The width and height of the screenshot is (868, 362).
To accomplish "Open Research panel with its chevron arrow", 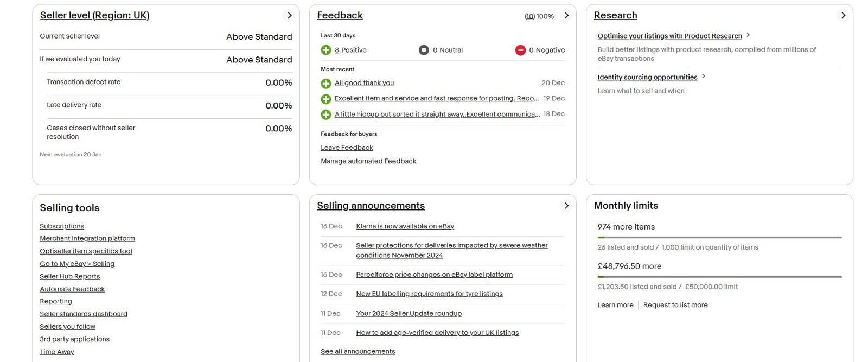I will coord(843,15).
